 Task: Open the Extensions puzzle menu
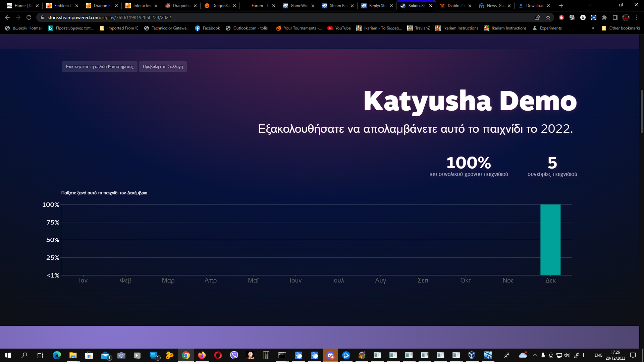604,17
